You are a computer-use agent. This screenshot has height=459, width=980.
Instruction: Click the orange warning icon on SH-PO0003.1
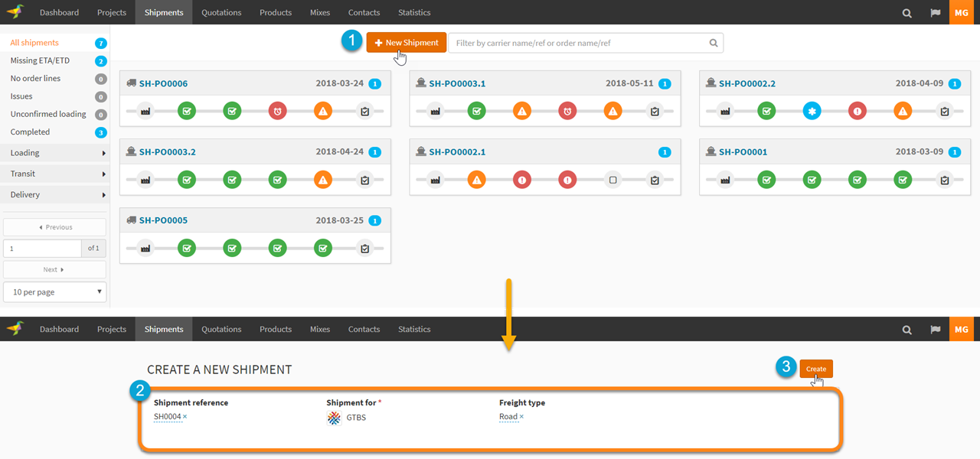point(522,111)
